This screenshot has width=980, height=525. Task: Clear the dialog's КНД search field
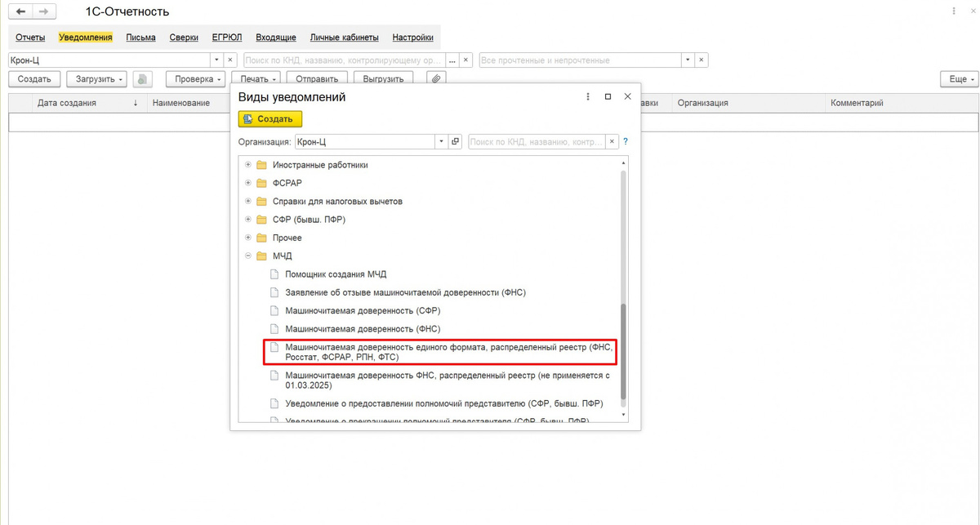[x=612, y=141]
